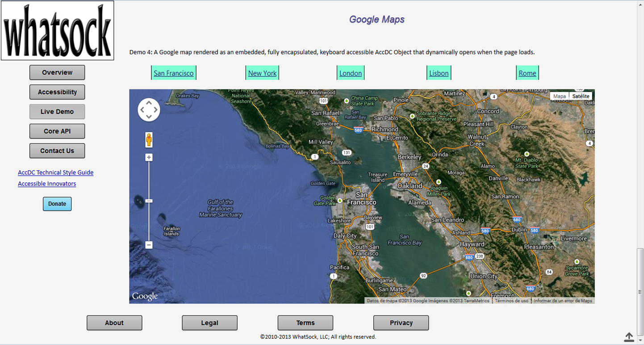Viewport: 644px width, 345px height.
Task: Jump to top with the up-arrow icon
Action: pos(629,337)
